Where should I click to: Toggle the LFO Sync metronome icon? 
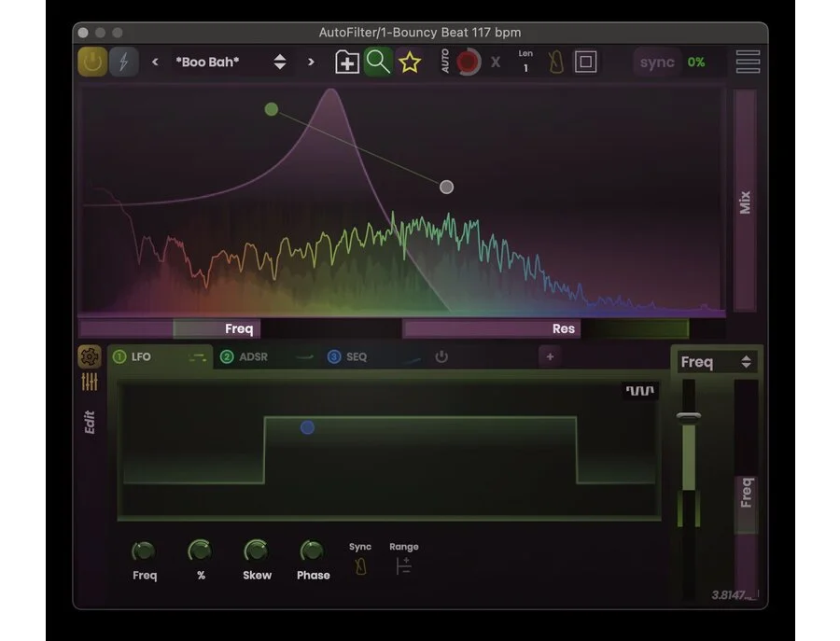coord(360,566)
